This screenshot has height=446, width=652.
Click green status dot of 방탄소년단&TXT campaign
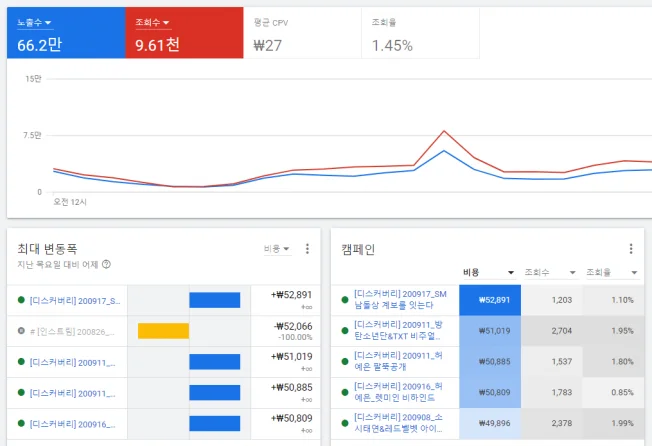(345, 330)
